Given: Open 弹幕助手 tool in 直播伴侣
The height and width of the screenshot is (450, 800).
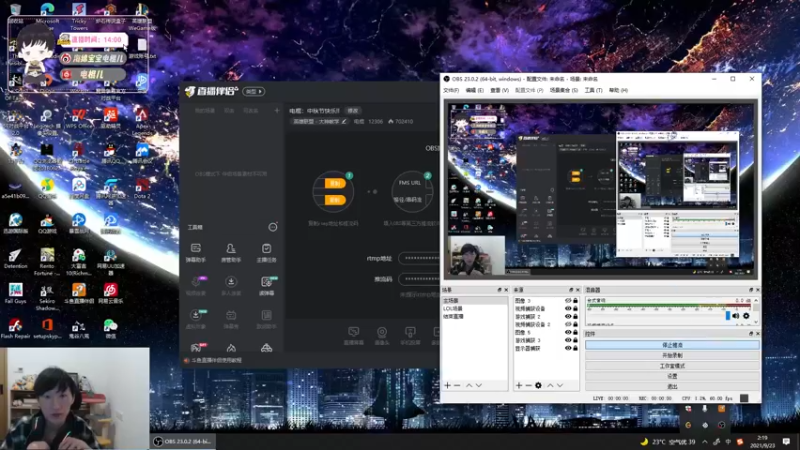Looking at the screenshot, I should [196, 253].
